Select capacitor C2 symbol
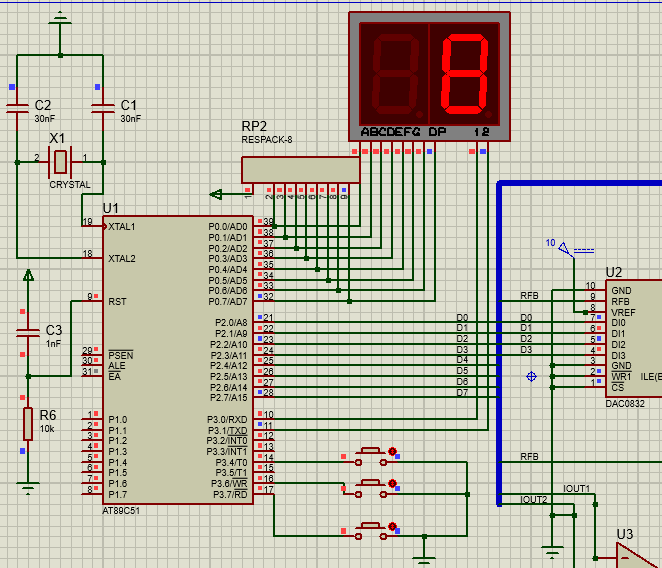The width and height of the screenshot is (662, 568). click(x=17, y=109)
